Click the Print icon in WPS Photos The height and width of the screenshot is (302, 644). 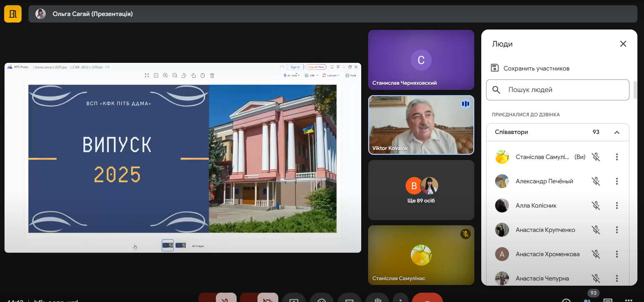pyautogui.click(x=351, y=75)
